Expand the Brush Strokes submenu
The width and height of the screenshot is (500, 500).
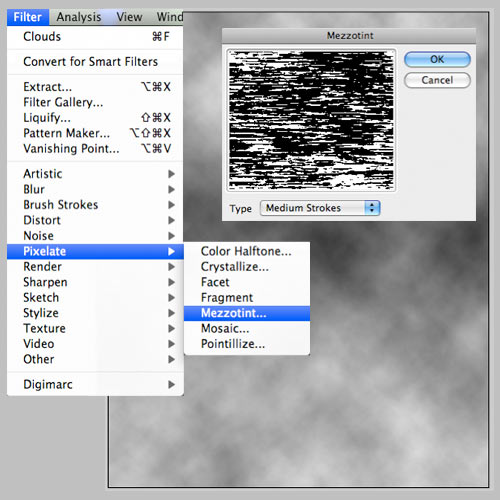(95, 205)
